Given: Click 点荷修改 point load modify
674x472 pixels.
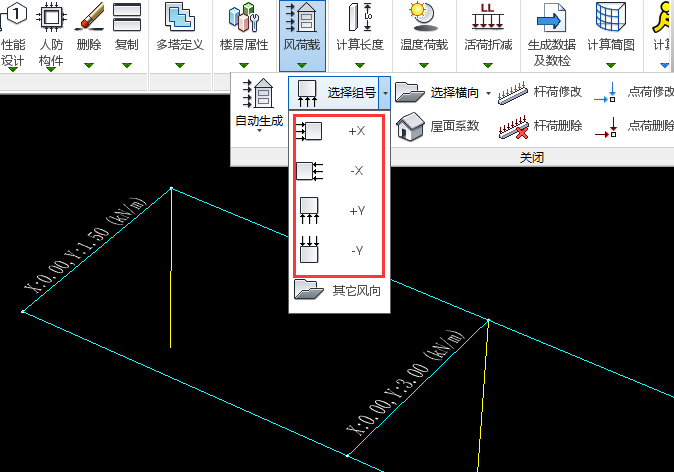Looking at the screenshot, I should coord(634,92).
